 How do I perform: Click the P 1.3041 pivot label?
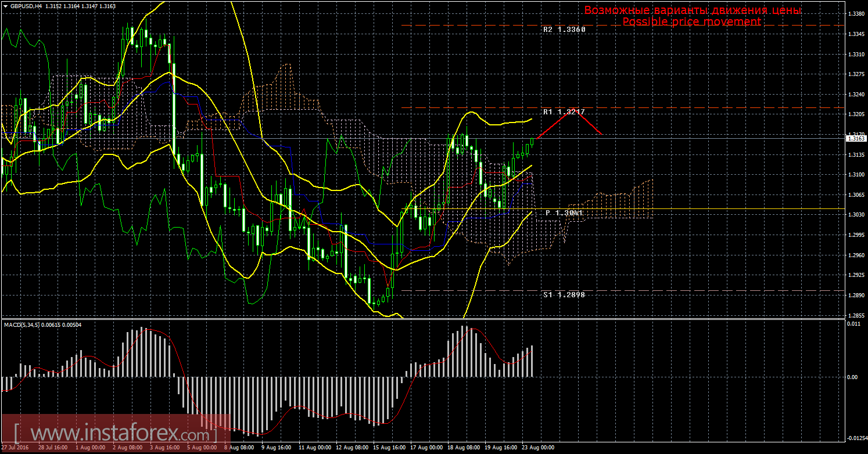564,213
